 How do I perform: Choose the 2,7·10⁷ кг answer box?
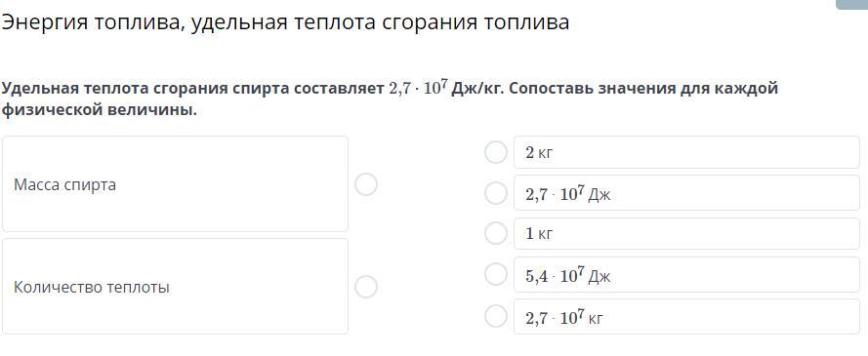click(686, 317)
